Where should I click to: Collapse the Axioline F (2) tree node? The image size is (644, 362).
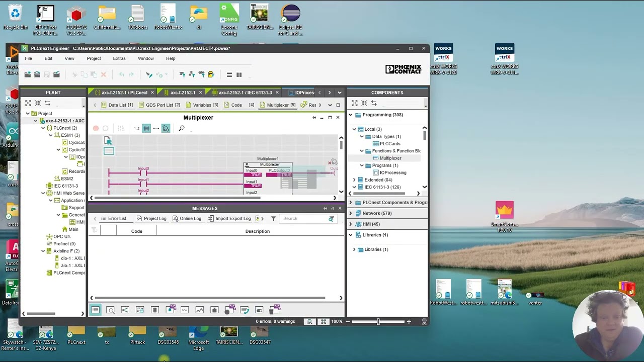[x=43, y=251]
